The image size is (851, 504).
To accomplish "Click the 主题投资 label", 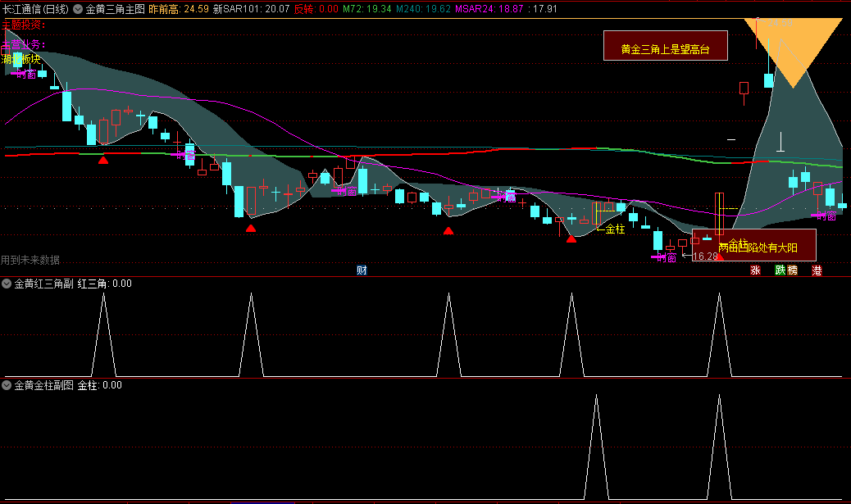I will [25, 25].
